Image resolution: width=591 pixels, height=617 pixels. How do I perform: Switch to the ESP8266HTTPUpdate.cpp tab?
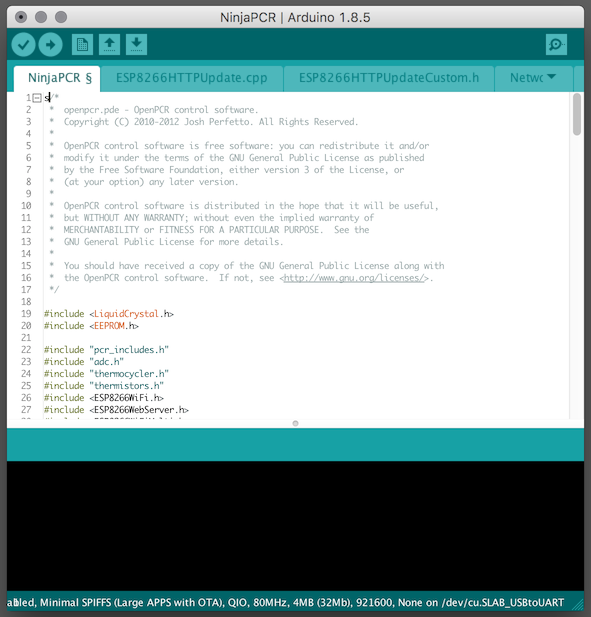coord(192,78)
